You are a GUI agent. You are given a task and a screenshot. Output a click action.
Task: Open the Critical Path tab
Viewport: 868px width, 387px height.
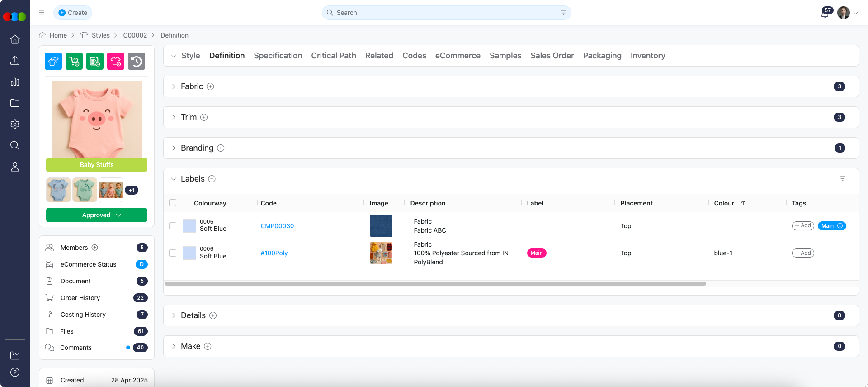(333, 56)
